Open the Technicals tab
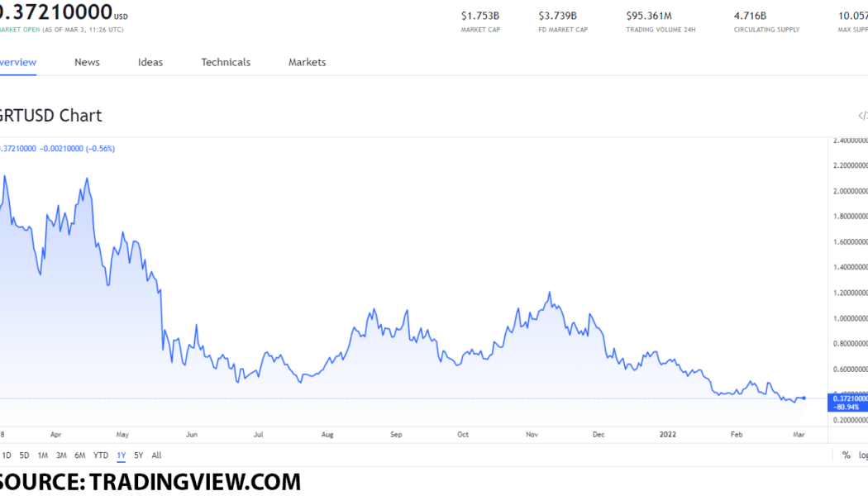The width and height of the screenshot is (868, 496). click(225, 62)
